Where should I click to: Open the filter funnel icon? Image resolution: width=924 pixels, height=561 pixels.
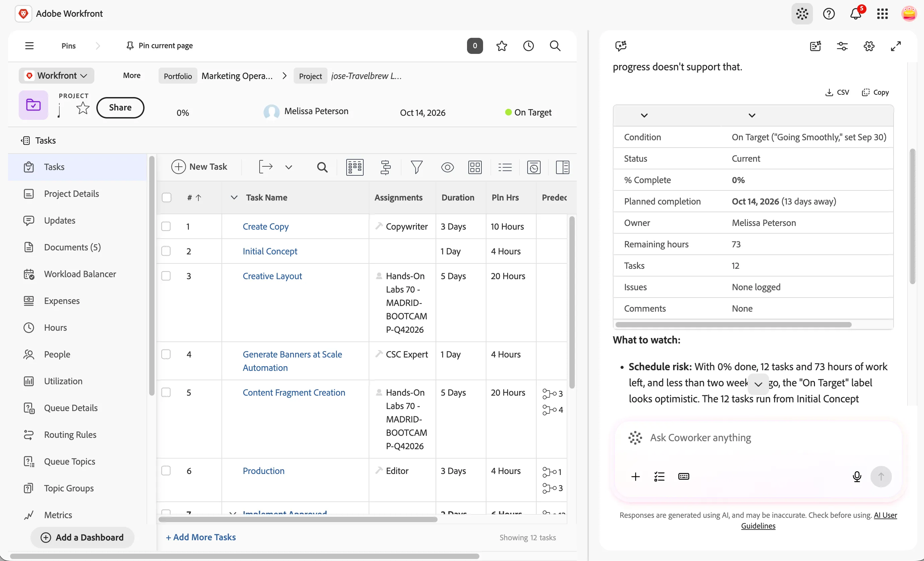(x=416, y=167)
